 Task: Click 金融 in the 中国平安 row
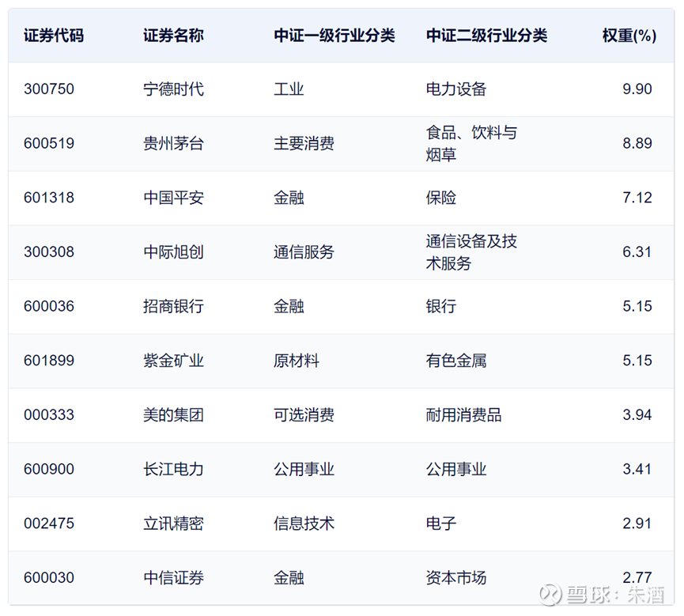[289, 198]
